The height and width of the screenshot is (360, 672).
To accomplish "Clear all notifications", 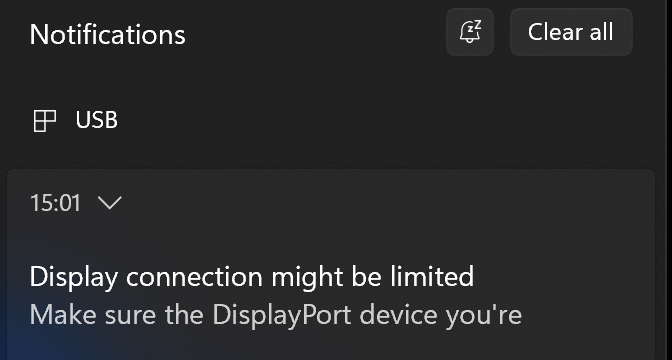I will (x=571, y=32).
